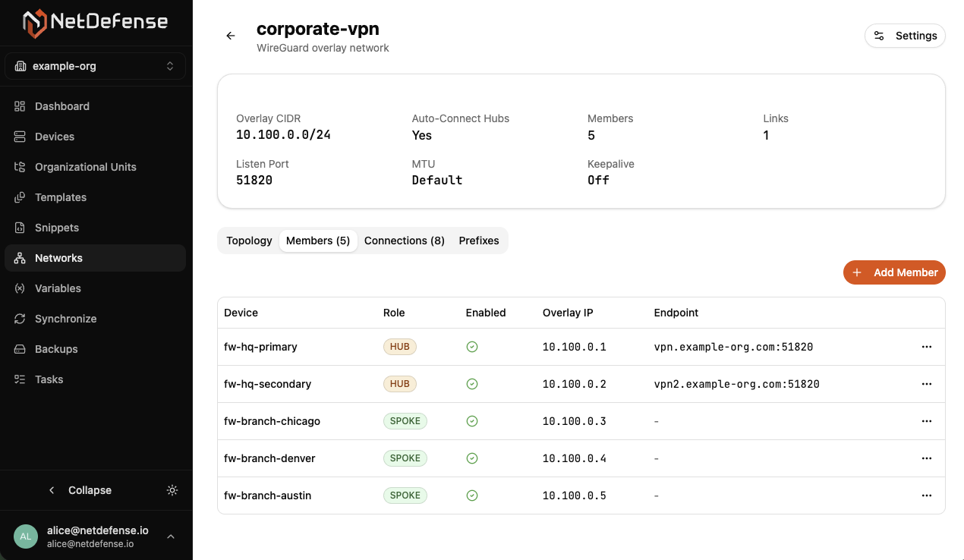The image size is (964, 560).
Task: Open the actions menu for fw-branch-denver
Action: pos(926,458)
